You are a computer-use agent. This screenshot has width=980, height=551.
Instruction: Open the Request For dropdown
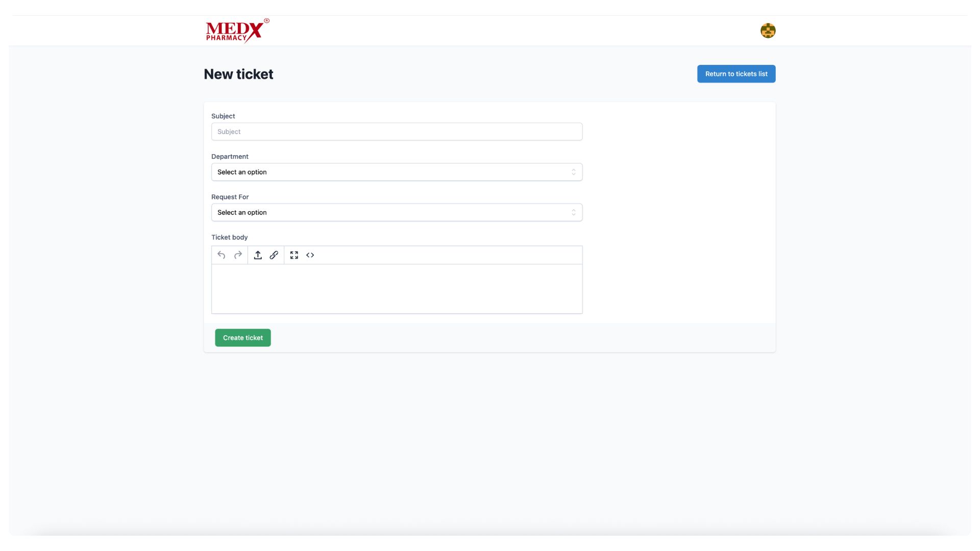397,212
